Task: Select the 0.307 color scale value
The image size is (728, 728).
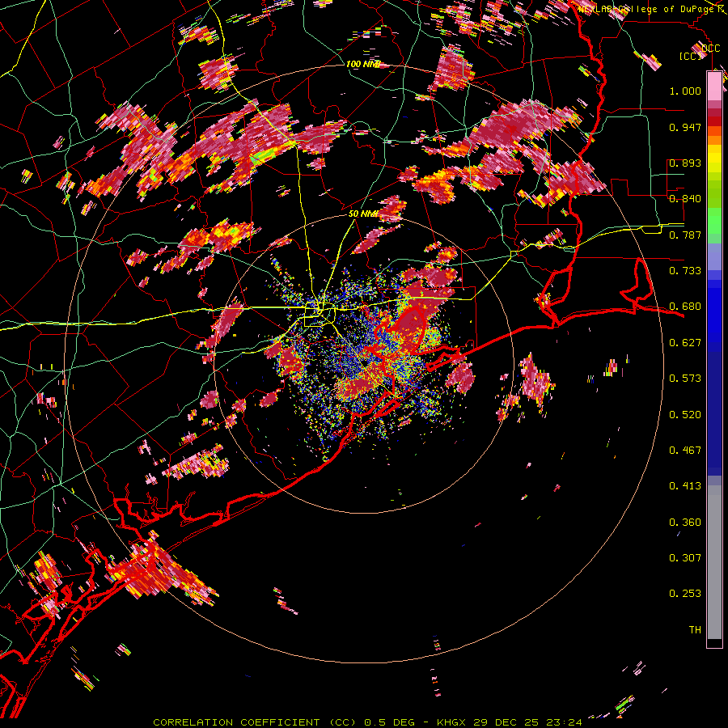Action: pyautogui.click(x=685, y=557)
